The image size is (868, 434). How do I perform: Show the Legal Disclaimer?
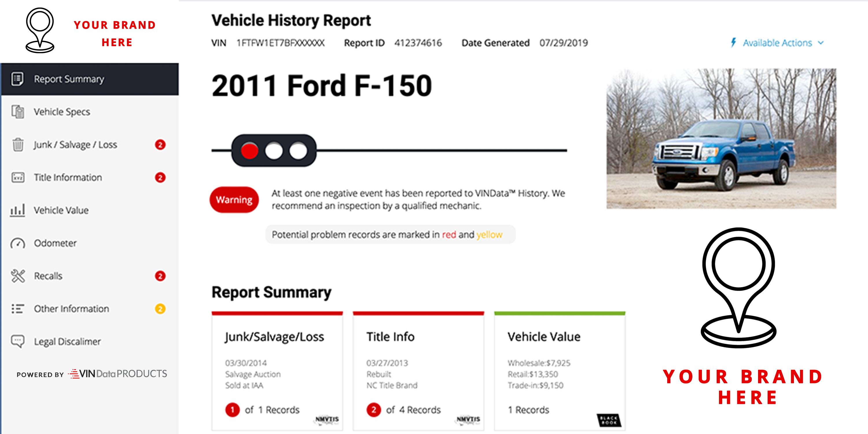click(90, 341)
